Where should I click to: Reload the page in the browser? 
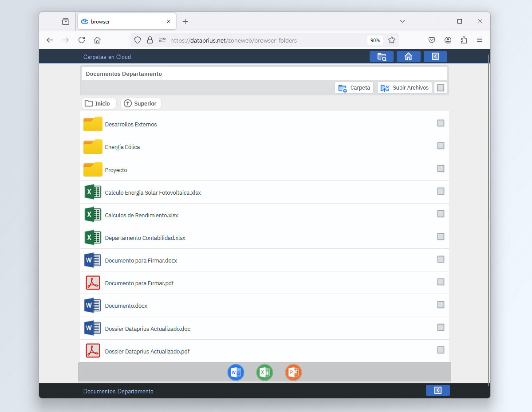click(82, 40)
